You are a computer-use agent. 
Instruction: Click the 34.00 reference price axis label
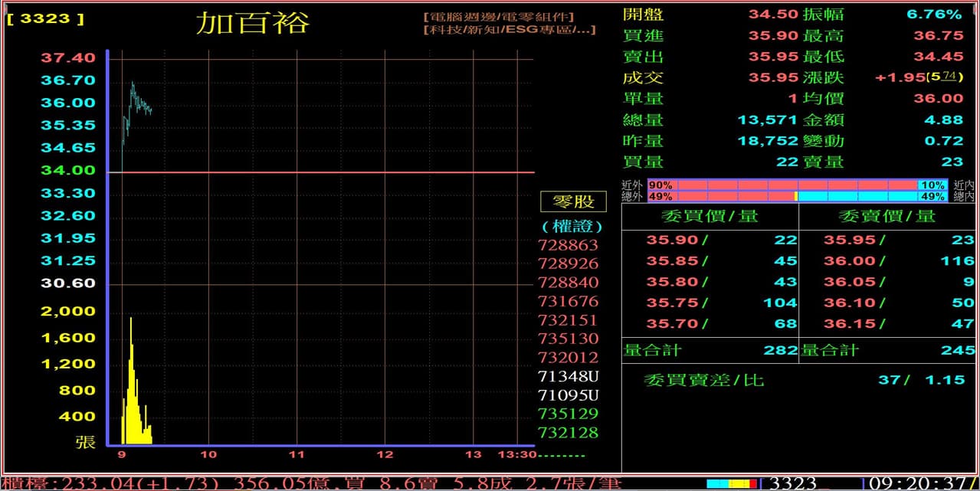pyautogui.click(x=68, y=171)
